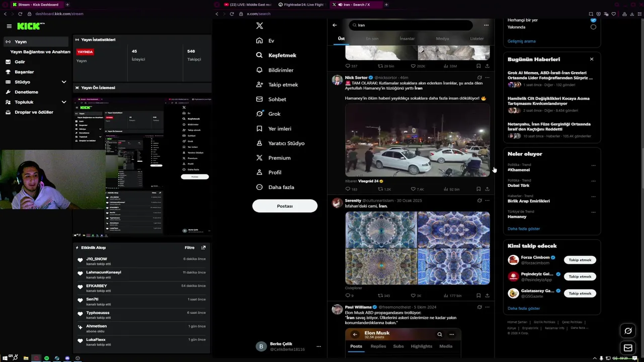
Task: Open Takip etmek in X sidebar
Action: [x=277, y=84]
